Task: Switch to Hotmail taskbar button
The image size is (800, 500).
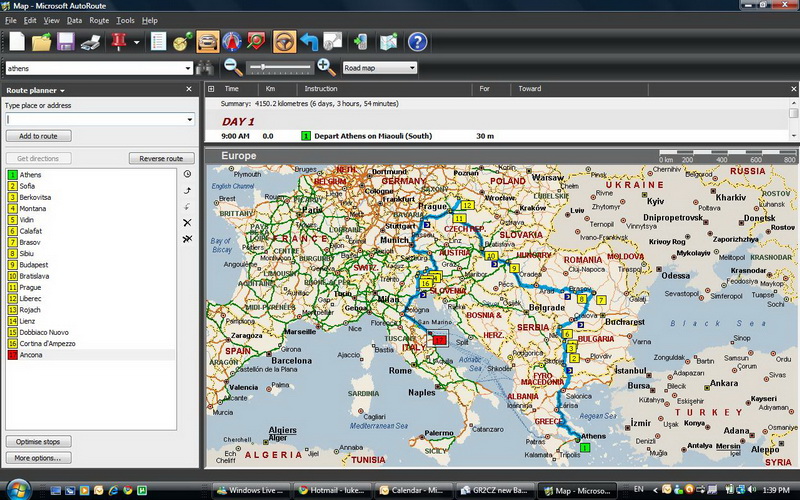Action: click(x=333, y=490)
